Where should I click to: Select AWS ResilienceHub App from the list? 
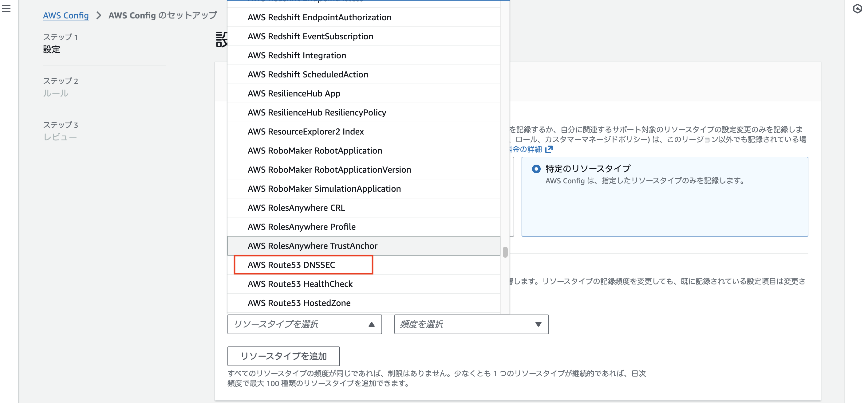[294, 93]
